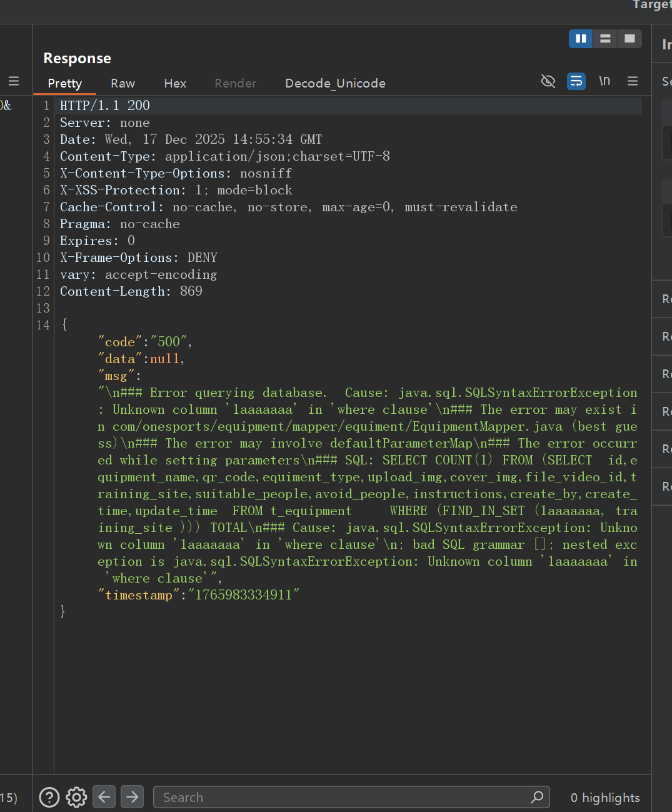Viewport: 672px width, 812px height.
Task: Click the Date header line
Action: click(x=191, y=139)
